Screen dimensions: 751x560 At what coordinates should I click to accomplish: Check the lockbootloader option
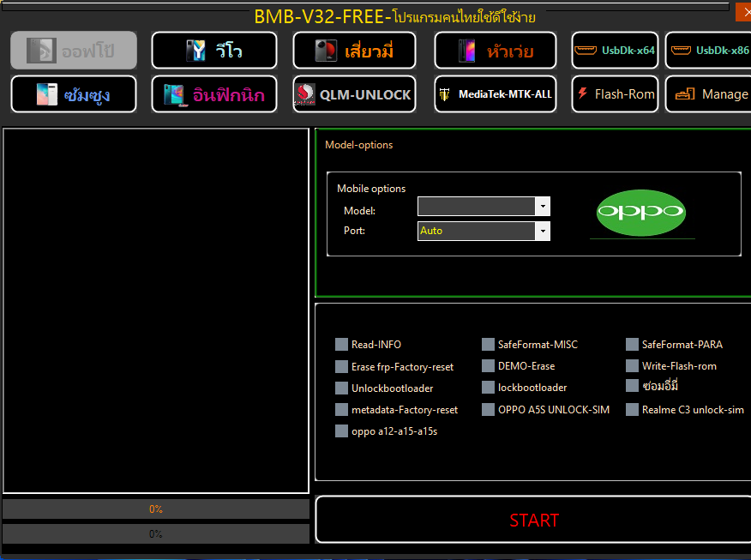488,387
